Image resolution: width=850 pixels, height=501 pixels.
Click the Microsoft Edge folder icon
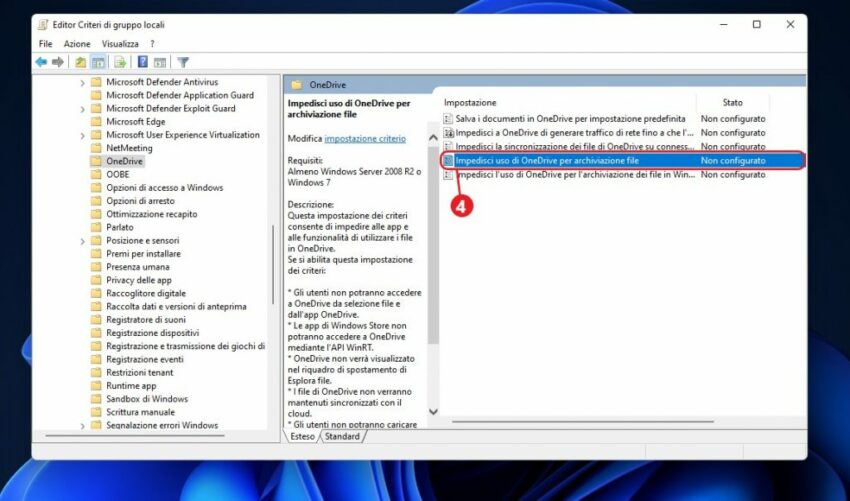pyautogui.click(x=96, y=121)
